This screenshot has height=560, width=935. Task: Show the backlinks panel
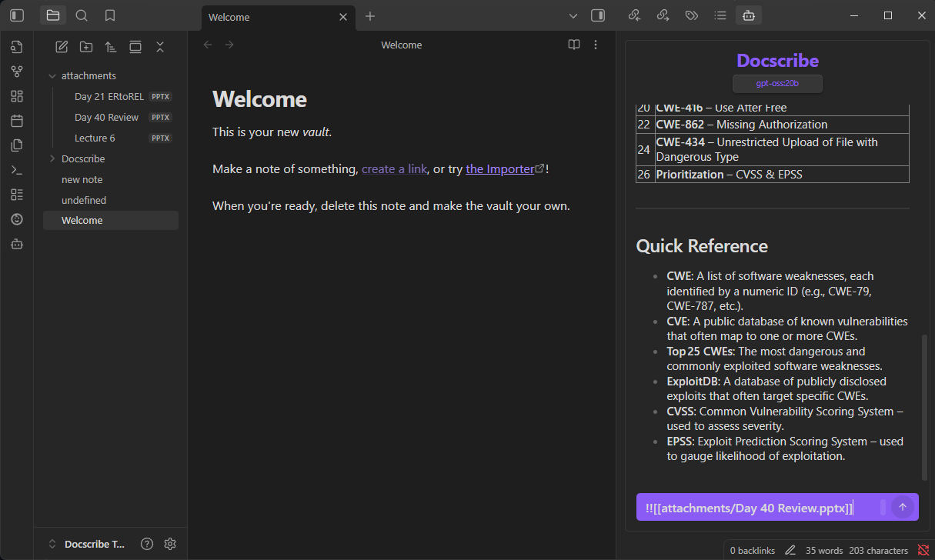pyautogui.click(x=634, y=15)
